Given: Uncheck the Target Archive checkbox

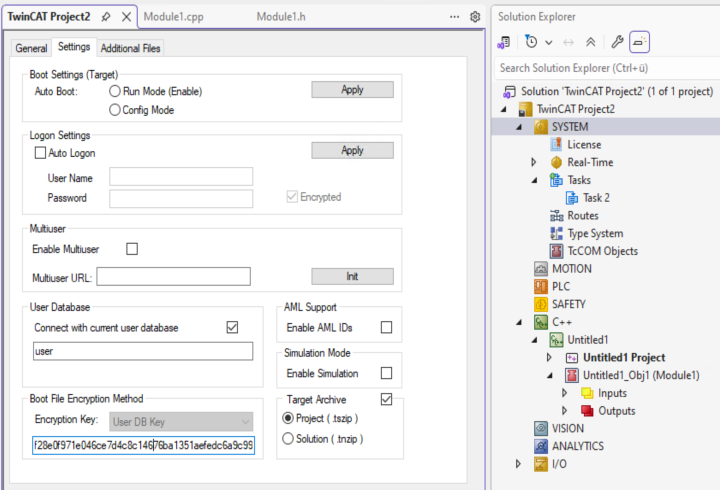Looking at the screenshot, I should [387, 399].
